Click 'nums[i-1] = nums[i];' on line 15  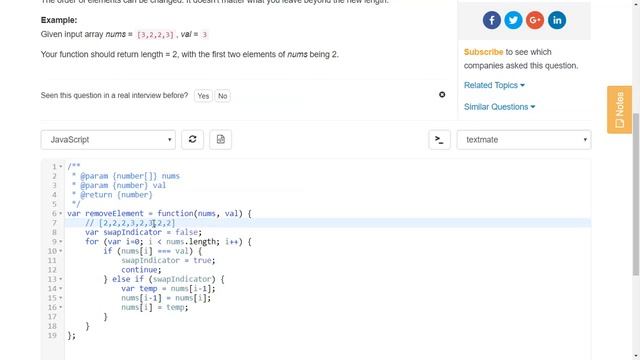tap(166, 298)
